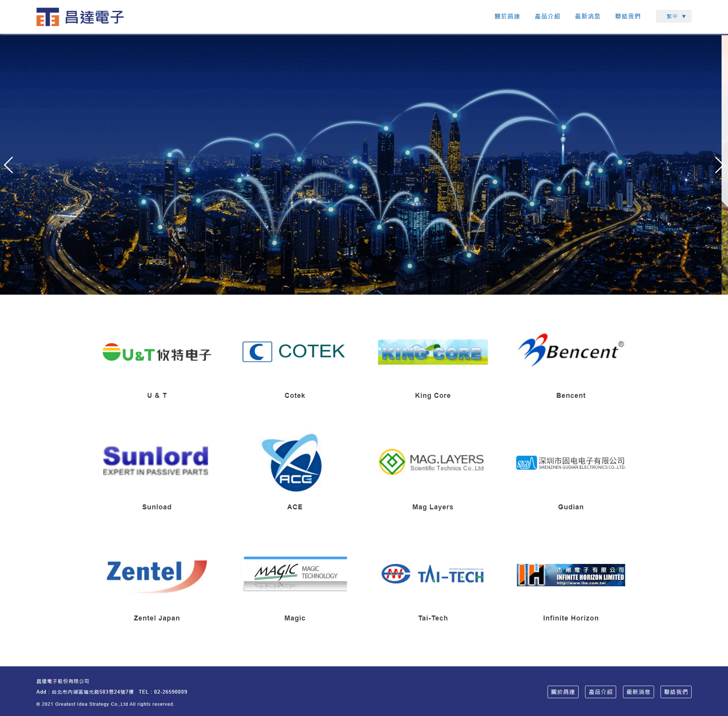Expand the 繁中 language dropdown
Screen dimensions: 728x716
674,16
